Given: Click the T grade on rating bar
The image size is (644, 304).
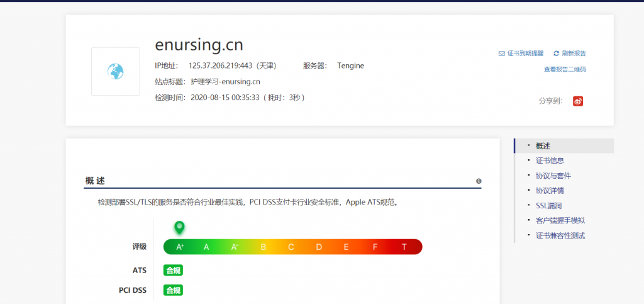Looking at the screenshot, I should tap(404, 247).
